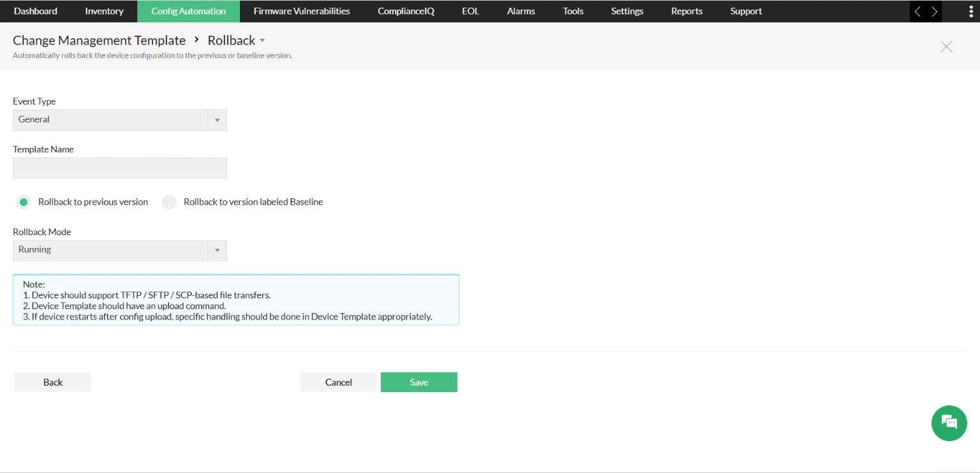Open the Settings tab
The height and width of the screenshot is (473, 980).
pos(627,11)
